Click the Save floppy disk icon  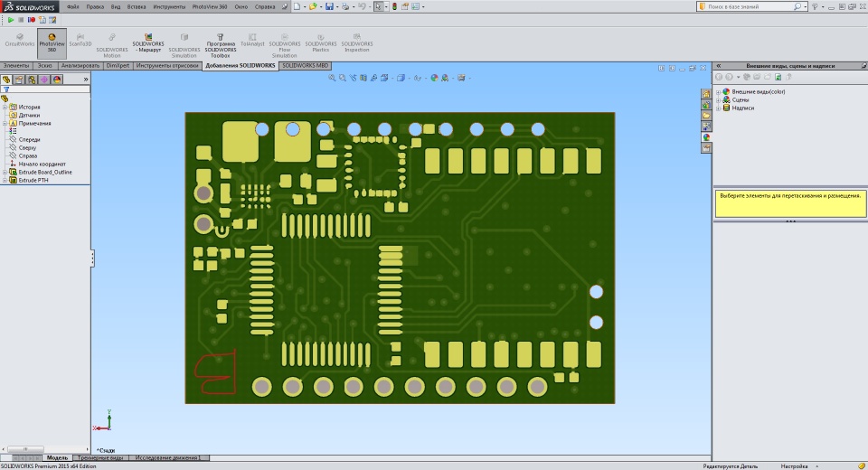329,6
